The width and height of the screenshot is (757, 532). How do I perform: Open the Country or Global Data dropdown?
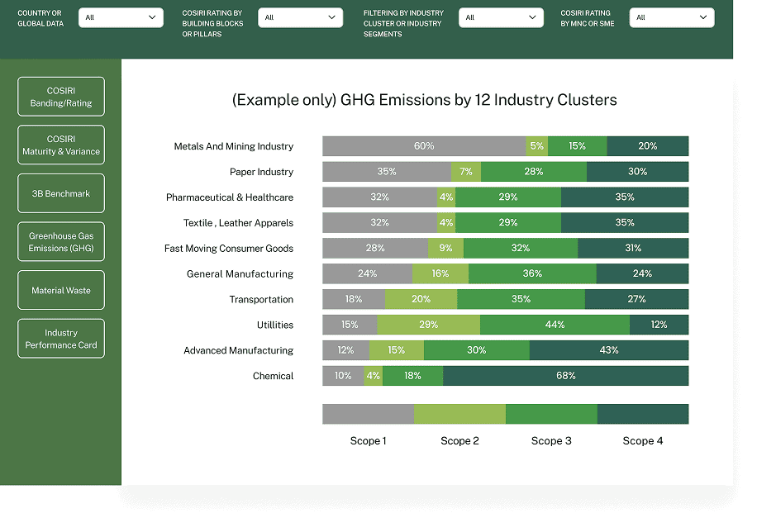[x=121, y=17]
